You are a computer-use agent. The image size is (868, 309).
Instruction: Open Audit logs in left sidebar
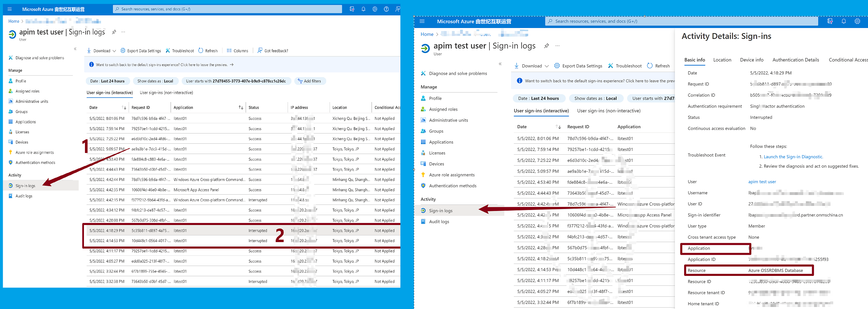24,196
